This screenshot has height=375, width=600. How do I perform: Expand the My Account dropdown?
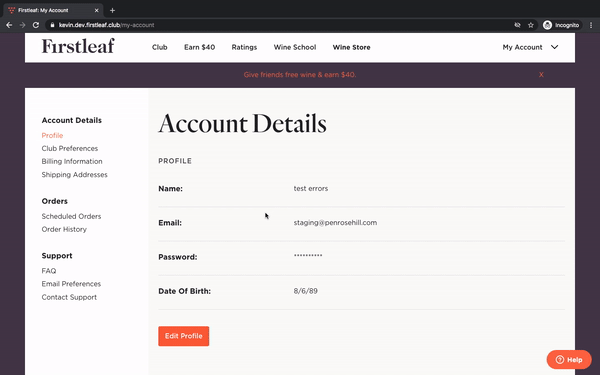coord(530,47)
